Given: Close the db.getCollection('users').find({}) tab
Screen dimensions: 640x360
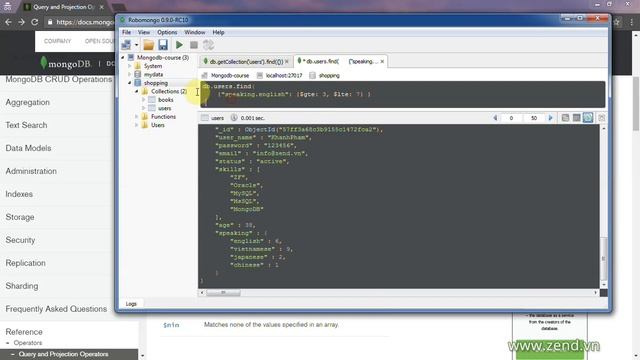Looking at the screenshot, I should (x=287, y=62).
